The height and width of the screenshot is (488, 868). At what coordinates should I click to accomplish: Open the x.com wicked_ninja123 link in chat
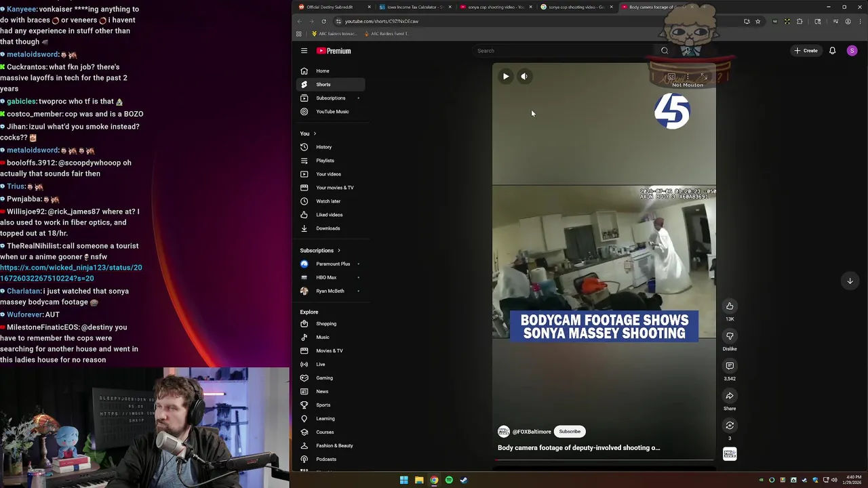click(x=71, y=273)
